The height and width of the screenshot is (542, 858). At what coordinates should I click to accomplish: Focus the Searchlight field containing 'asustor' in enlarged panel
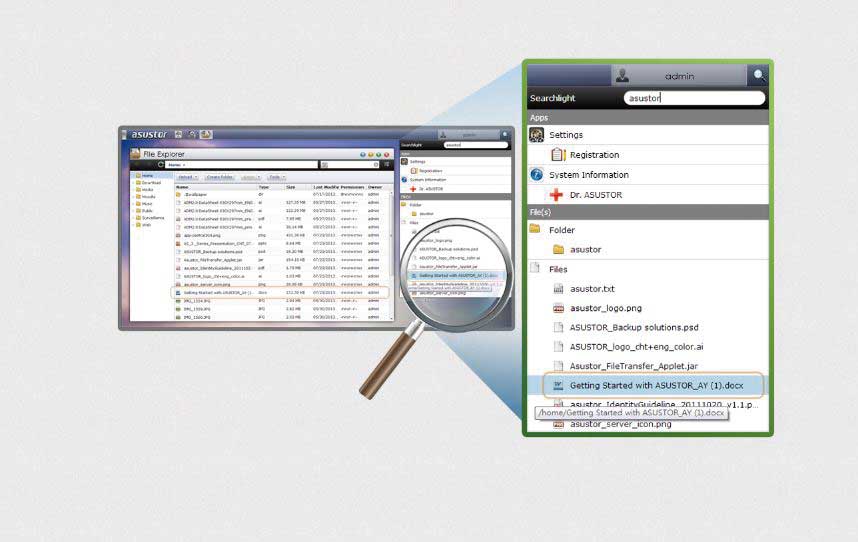694,98
